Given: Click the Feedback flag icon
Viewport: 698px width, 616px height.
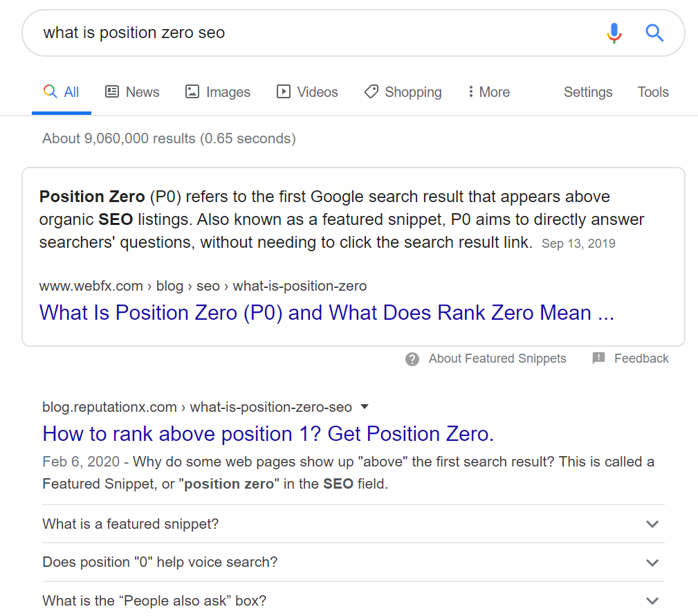Looking at the screenshot, I should click(x=599, y=358).
